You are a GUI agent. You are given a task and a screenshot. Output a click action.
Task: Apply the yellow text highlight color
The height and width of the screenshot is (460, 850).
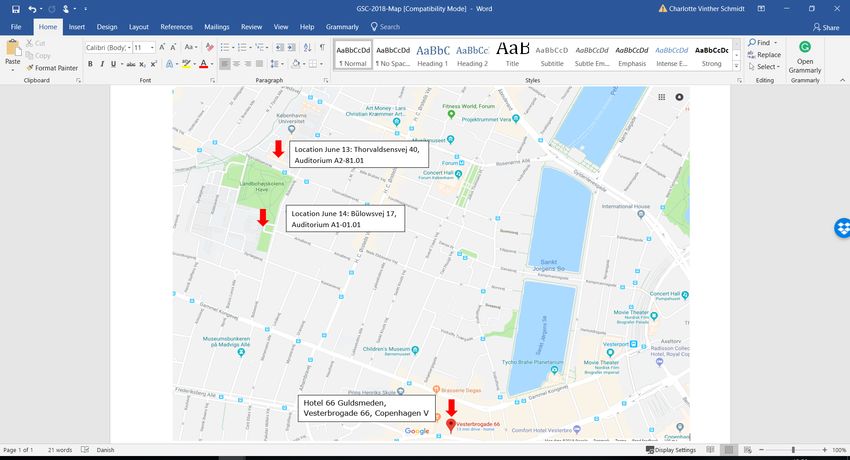(186, 64)
